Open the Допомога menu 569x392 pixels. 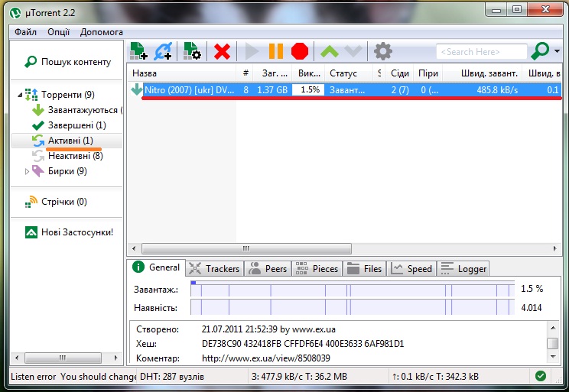101,32
